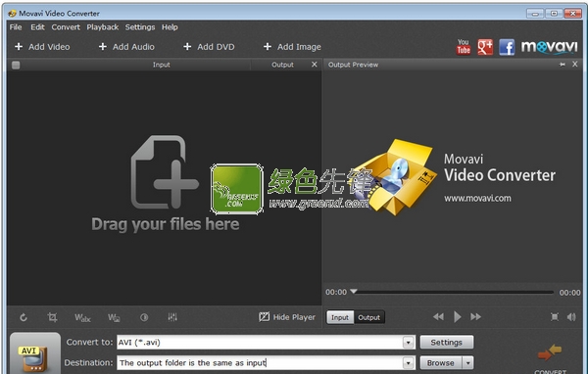Click the play button
The height and width of the screenshot is (374, 588).
click(457, 317)
